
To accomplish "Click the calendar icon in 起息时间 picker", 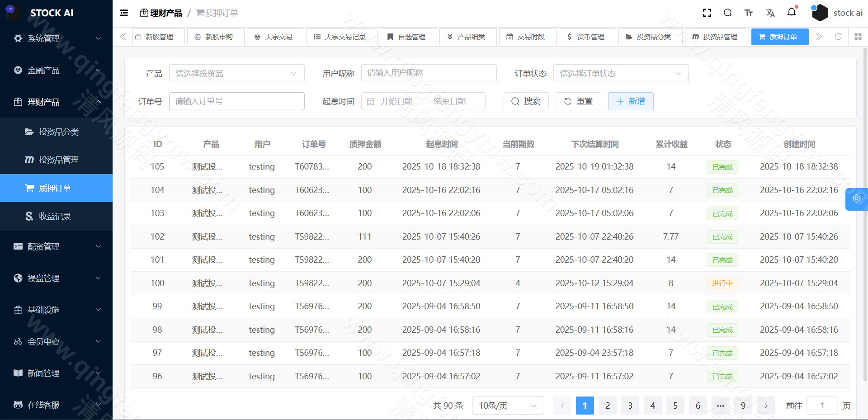I will coord(372,101).
